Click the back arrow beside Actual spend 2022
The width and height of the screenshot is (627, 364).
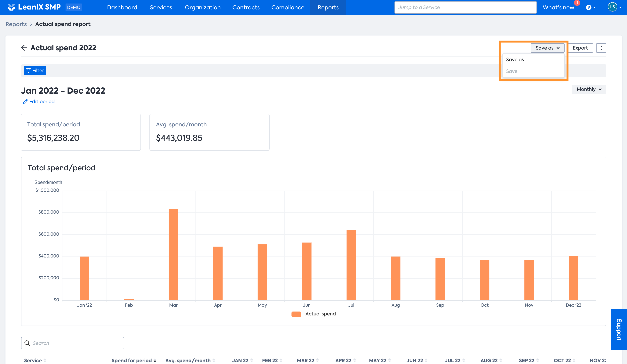pyautogui.click(x=24, y=48)
